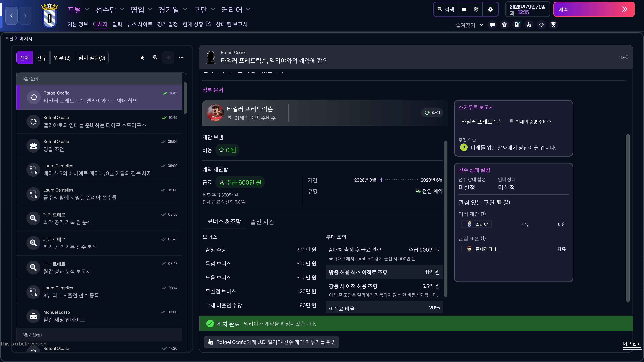
Task: Open inbox more options ellipsis
Action: click(181, 58)
